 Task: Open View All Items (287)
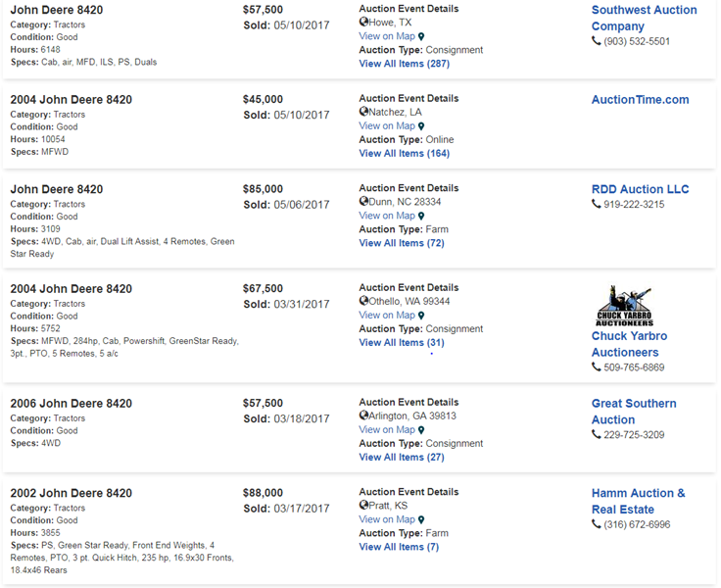404,64
